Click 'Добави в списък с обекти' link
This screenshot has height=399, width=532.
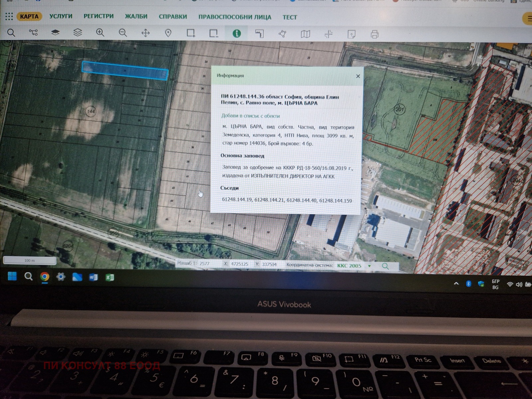click(x=250, y=116)
